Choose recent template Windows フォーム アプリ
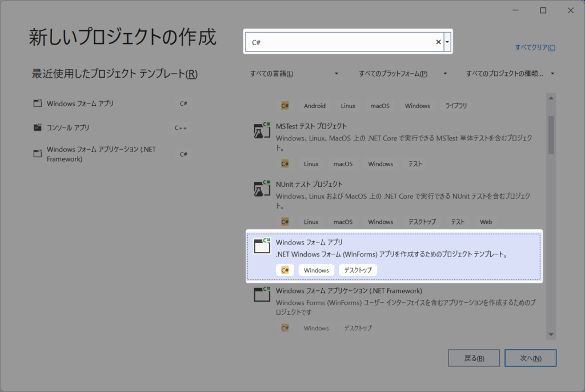585x392 pixels. [112, 103]
